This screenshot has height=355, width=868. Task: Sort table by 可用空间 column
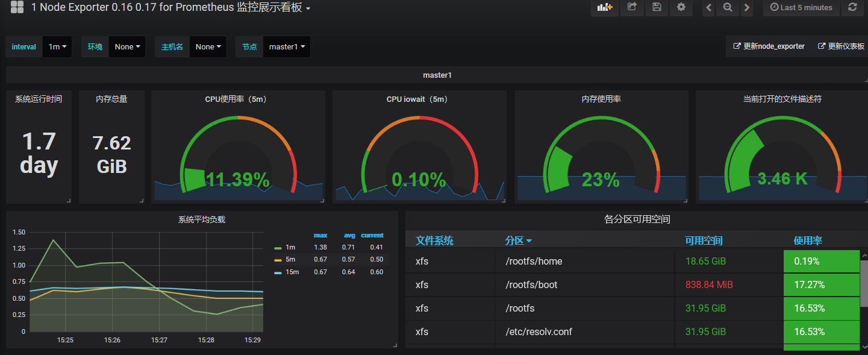(704, 240)
